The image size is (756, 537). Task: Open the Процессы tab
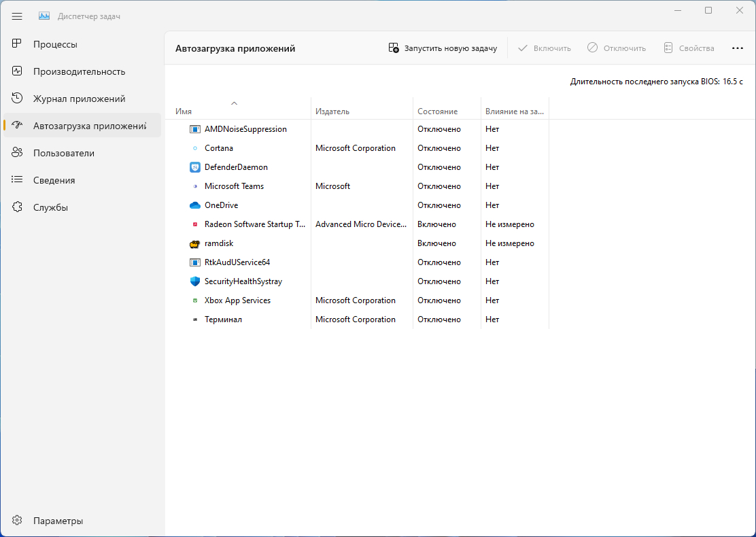(82, 44)
